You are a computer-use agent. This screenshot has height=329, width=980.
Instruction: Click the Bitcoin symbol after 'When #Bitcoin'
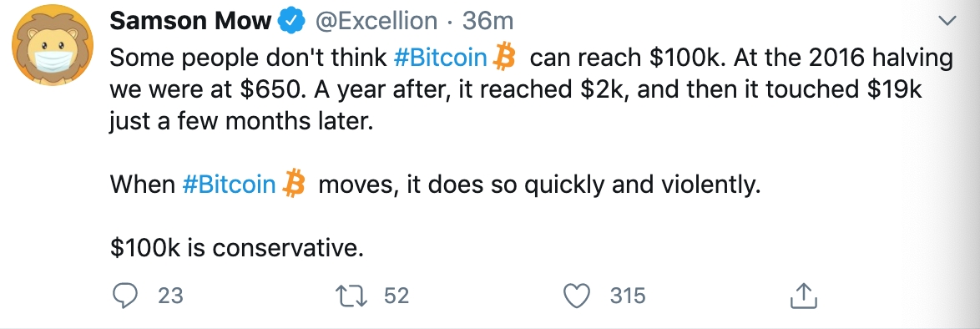point(293,184)
